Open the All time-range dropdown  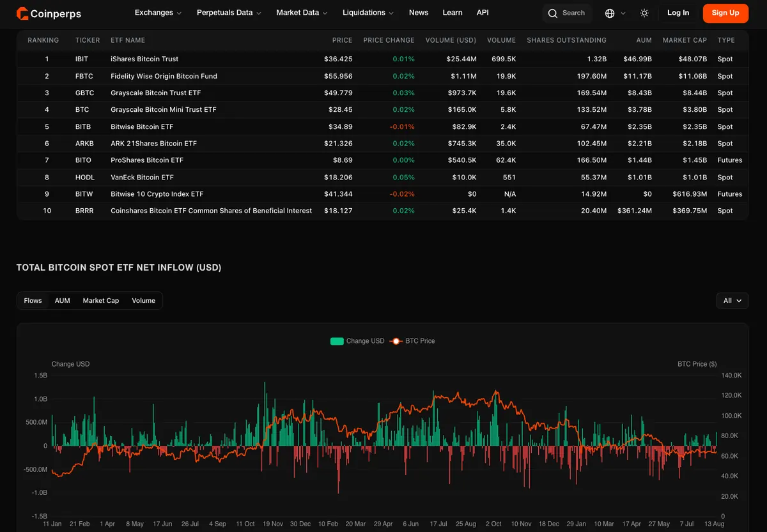click(732, 301)
